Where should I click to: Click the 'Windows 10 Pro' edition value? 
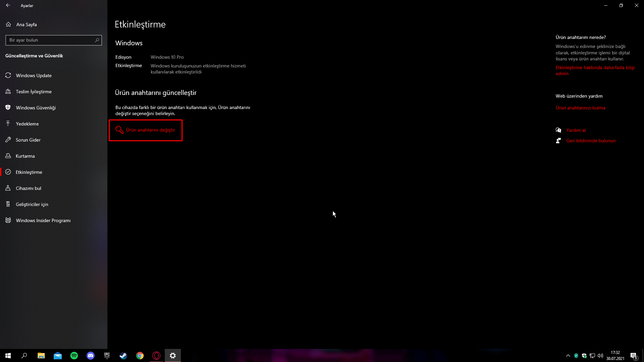coord(167,57)
